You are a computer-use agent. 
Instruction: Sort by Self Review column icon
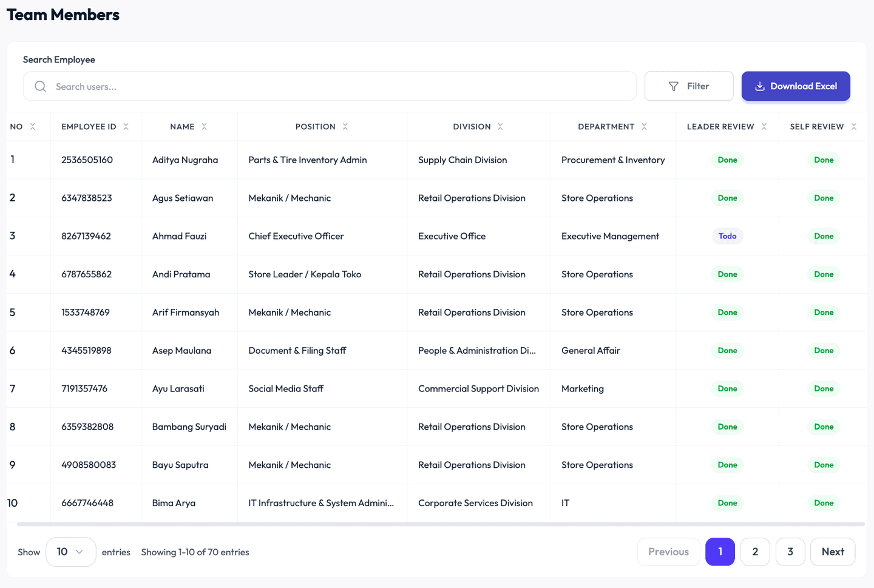(x=853, y=126)
